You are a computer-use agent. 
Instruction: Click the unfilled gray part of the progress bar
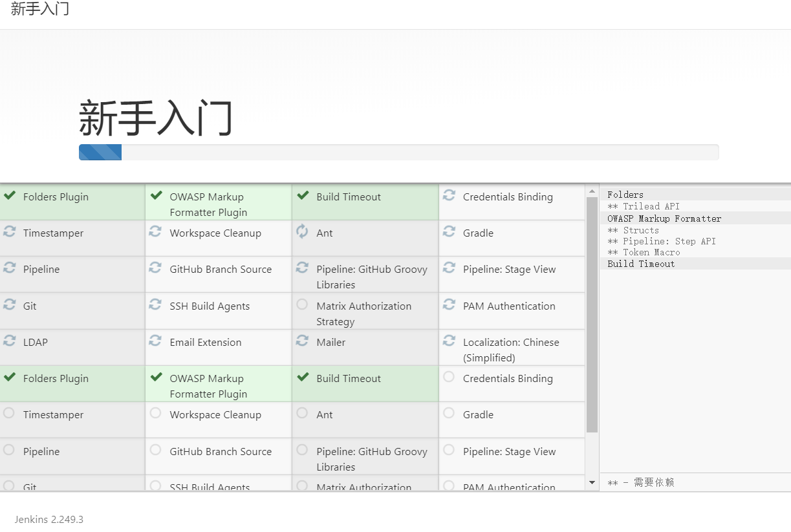point(420,153)
